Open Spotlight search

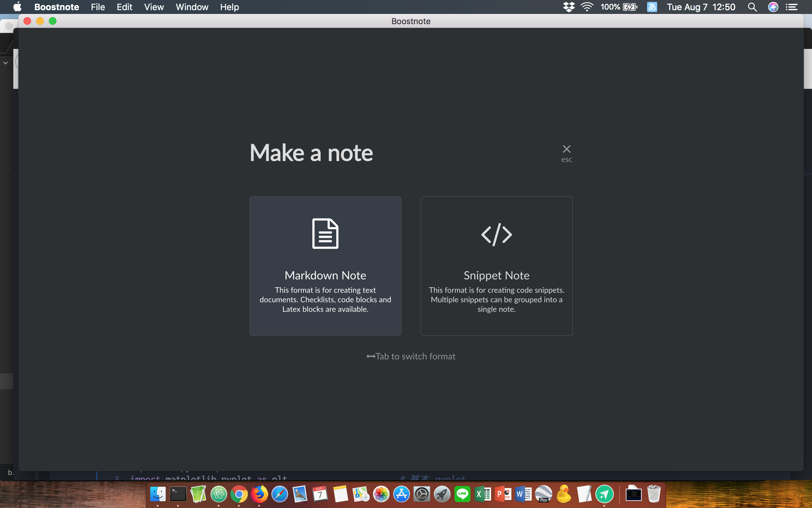[x=752, y=7]
